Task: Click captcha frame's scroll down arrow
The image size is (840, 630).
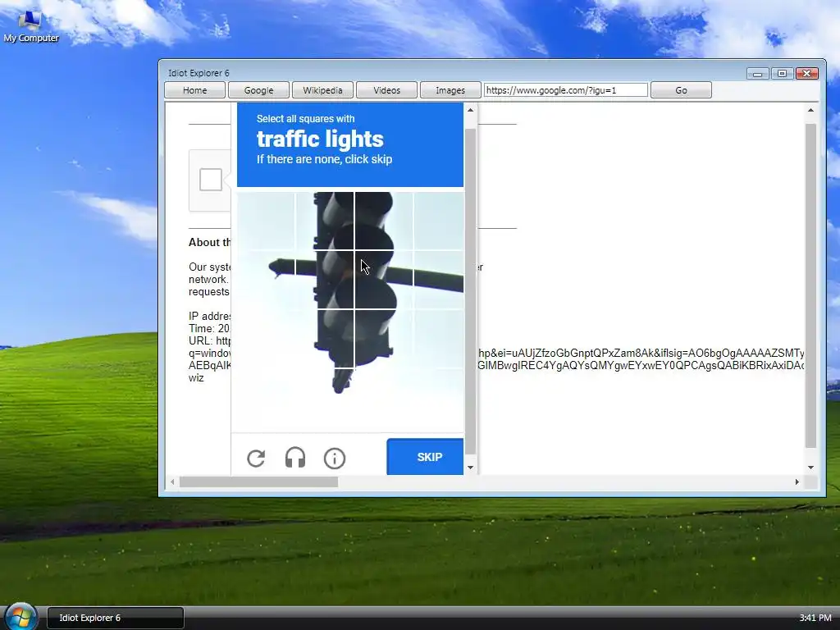Action: (470, 467)
